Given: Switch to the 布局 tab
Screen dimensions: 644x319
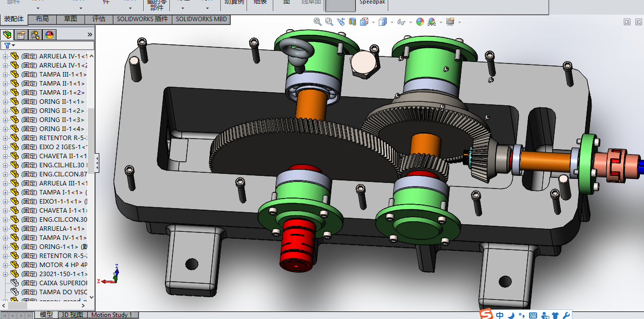Looking at the screenshot, I should (x=42, y=19).
